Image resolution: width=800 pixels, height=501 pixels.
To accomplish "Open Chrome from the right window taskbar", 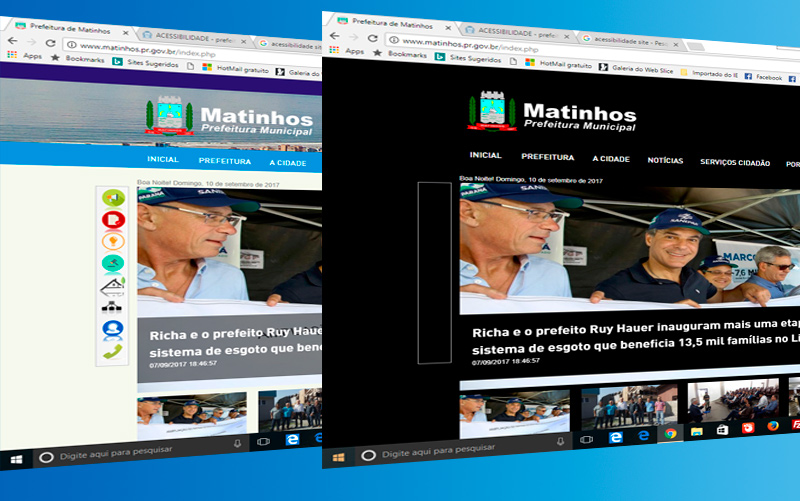I will tap(670, 434).
